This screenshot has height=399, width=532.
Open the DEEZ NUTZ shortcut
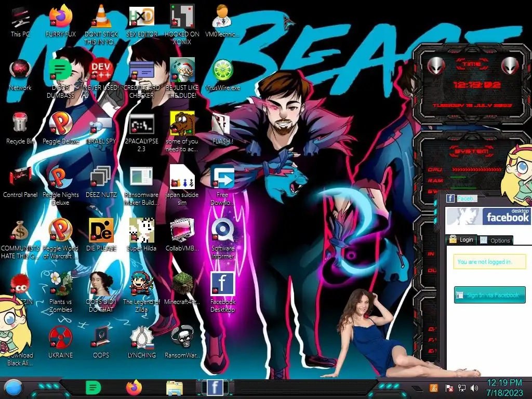[x=101, y=177]
